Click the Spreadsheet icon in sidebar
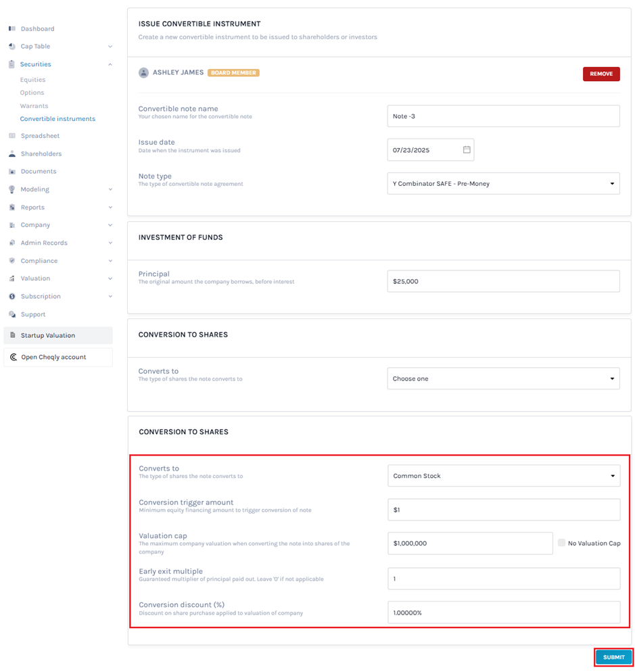This screenshot has width=635, height=672. (x=12, y=136)
